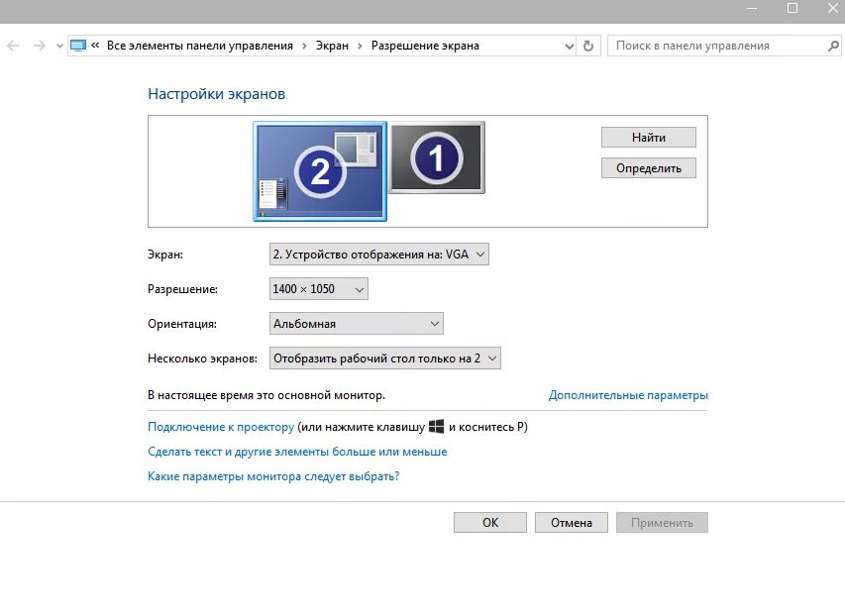Open Подключение к проектору link
The image size is (845, 616).
[x=221, y=427]
